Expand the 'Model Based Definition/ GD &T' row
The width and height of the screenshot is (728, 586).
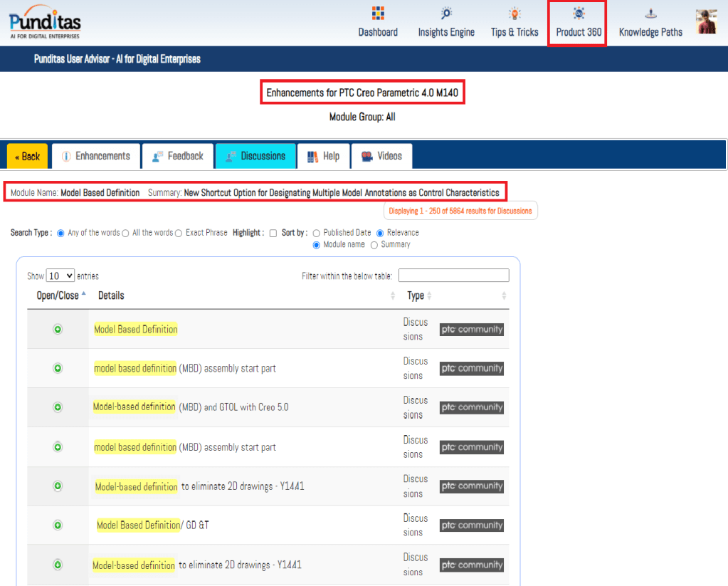pos(58,525)
